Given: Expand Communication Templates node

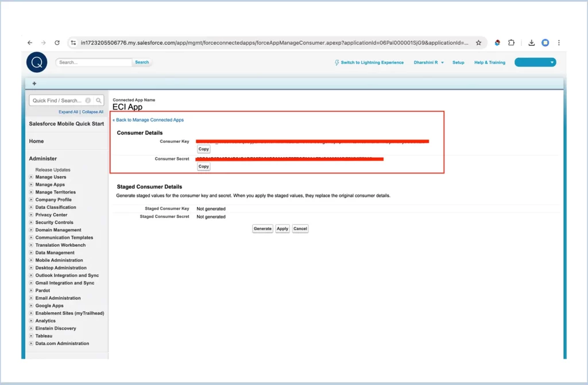Looking at the screenshot, I should coord(31,238).
